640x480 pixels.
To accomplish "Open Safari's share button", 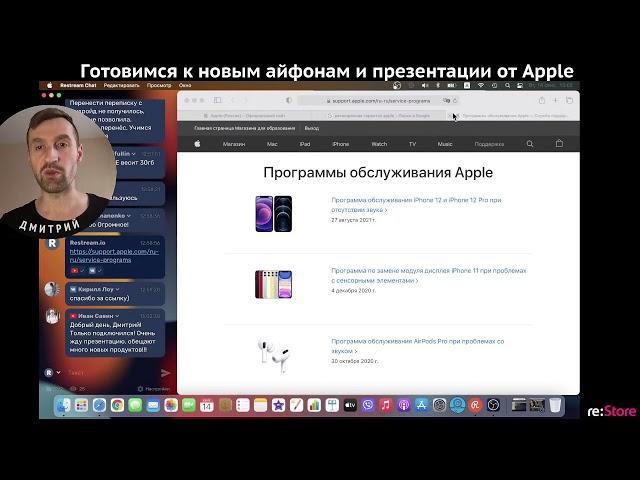I will (542, 100).
